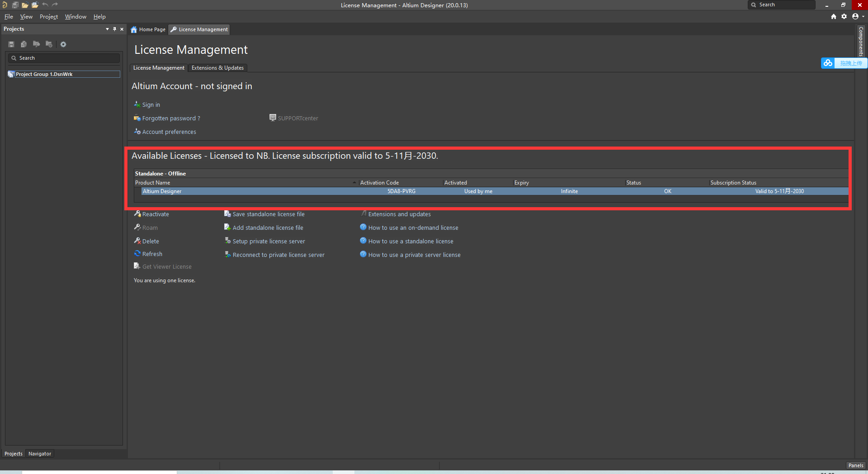Viewport: 868px width, 474px height.
Task: Click Save All Documents icon in quick access bar
Action: click(x=15, y=5)
